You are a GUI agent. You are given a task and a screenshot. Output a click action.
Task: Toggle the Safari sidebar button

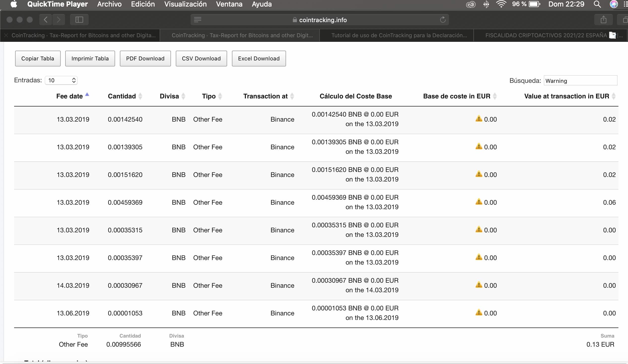(79, 20)
